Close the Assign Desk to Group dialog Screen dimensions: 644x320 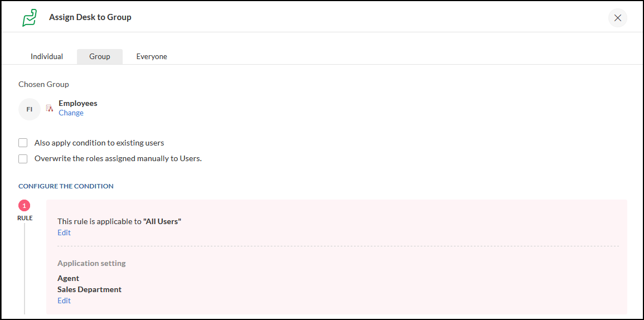617,18
